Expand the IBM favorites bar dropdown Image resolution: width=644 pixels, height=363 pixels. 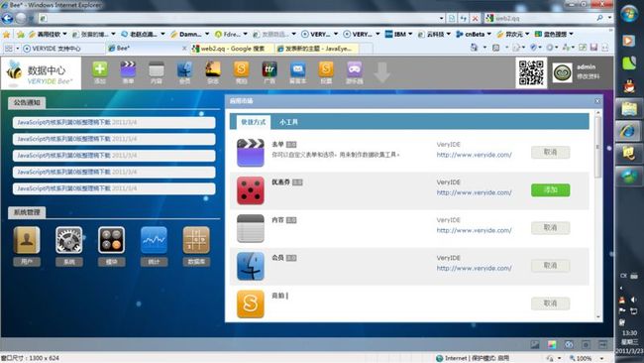point(410,34)
